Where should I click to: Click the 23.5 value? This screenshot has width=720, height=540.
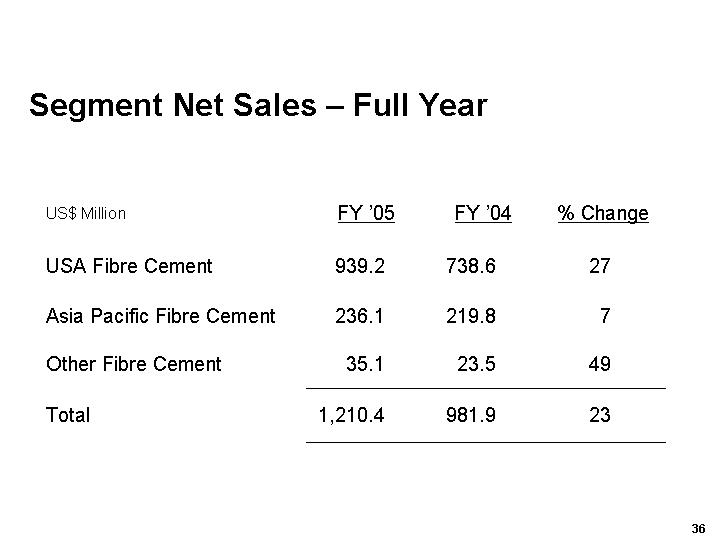[476, 364]
